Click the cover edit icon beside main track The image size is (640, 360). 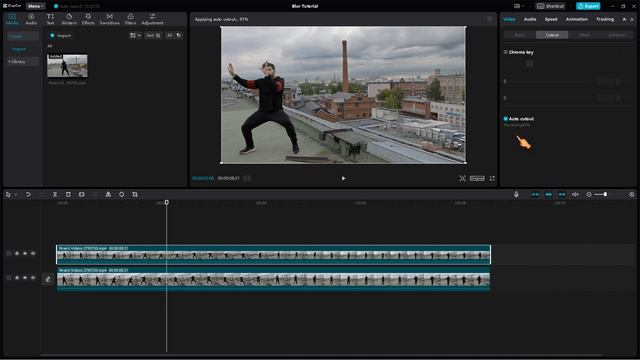click(x=48, y=279)
